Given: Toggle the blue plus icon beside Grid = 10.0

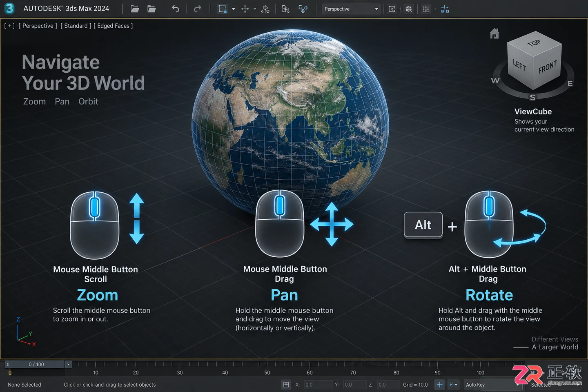Looking at the screenshot, I should tap(440, 385).
